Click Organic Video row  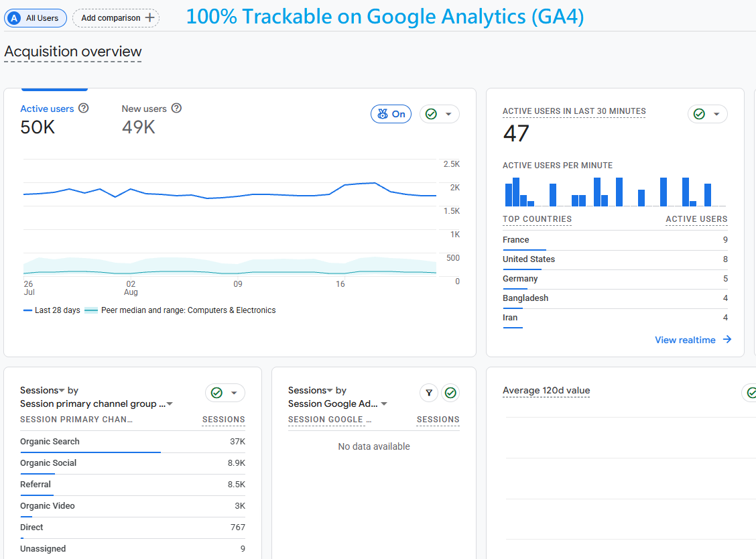point(133,506)
